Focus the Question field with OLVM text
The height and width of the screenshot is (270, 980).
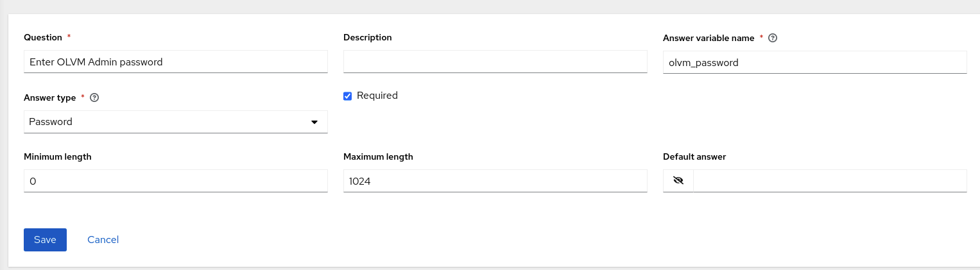coord(176,62)
